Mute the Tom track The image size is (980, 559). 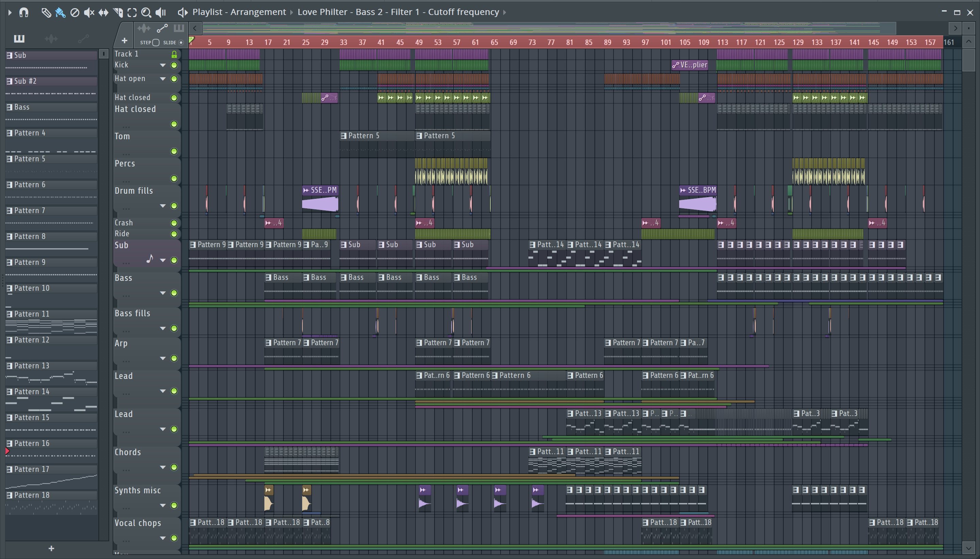click(174, 151)
